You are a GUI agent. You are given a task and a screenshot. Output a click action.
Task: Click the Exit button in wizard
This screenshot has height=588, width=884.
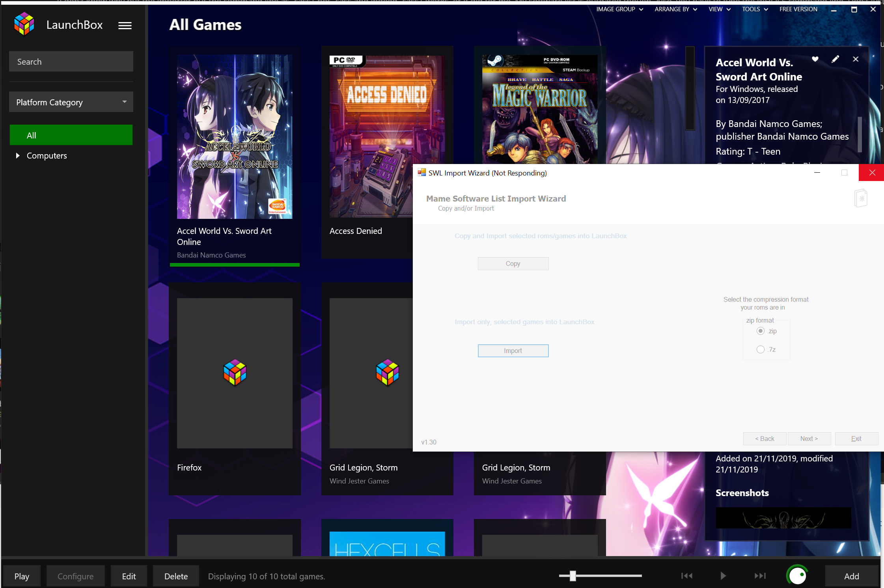tap(856, 439)
